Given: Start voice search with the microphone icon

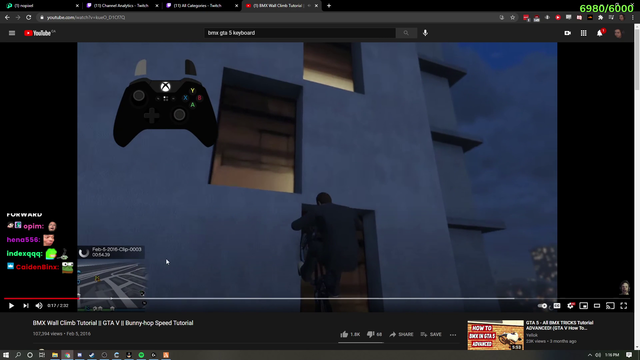Looking at the screenshot, I should click(x=425, y=33).
